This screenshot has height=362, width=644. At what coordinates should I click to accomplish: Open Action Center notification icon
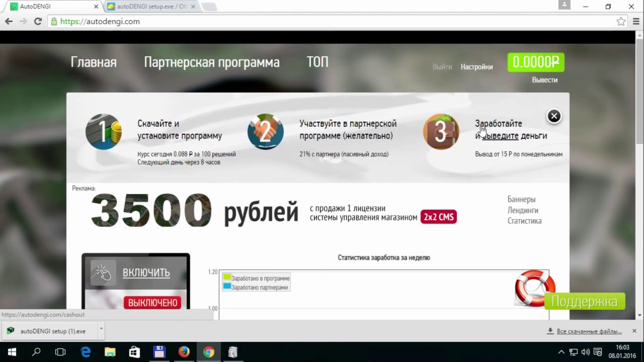[598, 352]
